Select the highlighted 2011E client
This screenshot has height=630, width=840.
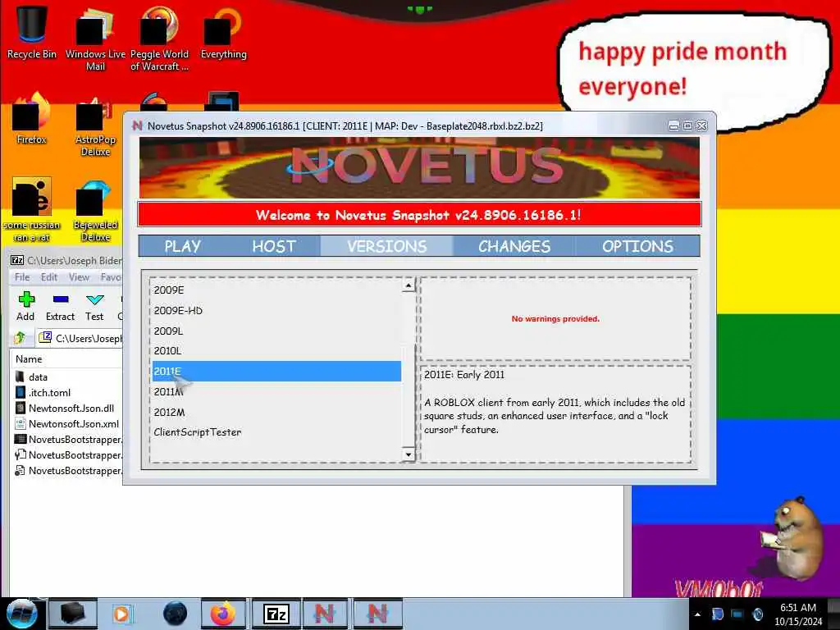[276, 371]
